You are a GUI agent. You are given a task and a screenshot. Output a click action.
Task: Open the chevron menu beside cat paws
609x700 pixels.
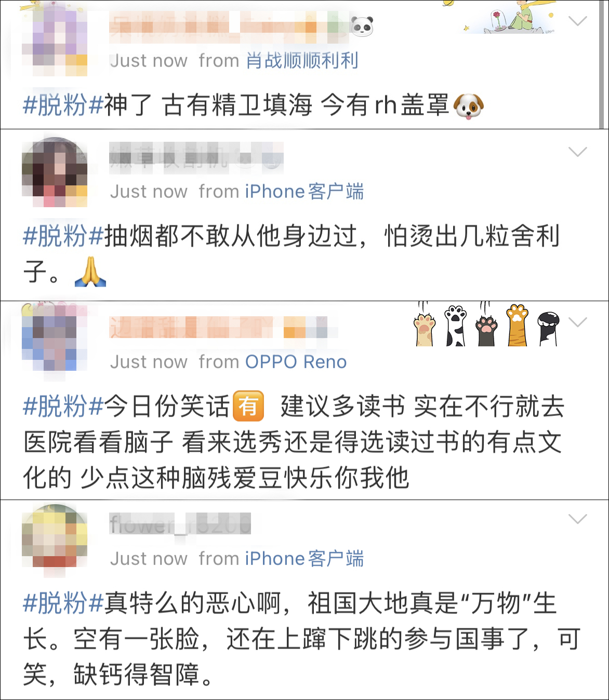(x=578, y=322)
